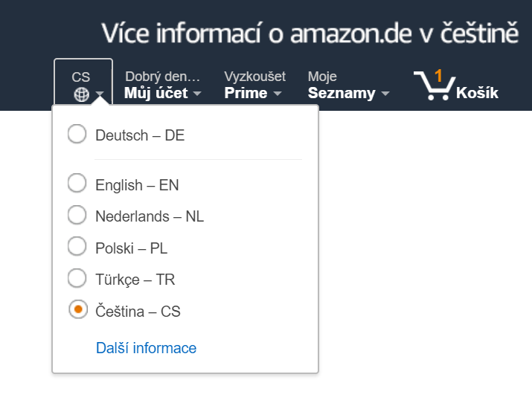This screenshot has height=406, width=532.
Task: Open the Můj účet account menu
Action: (x=163, y=85)
